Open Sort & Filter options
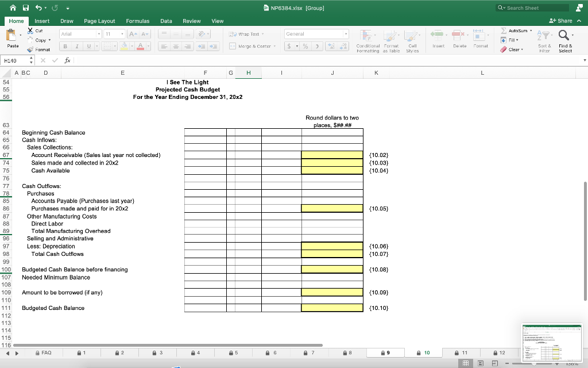The image size is (588, 368). [544, 40]
